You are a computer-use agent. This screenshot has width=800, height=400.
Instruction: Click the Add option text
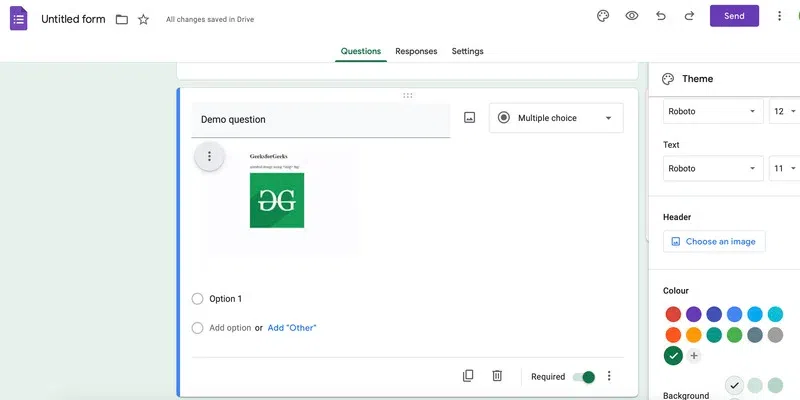(x=230, y=328)
